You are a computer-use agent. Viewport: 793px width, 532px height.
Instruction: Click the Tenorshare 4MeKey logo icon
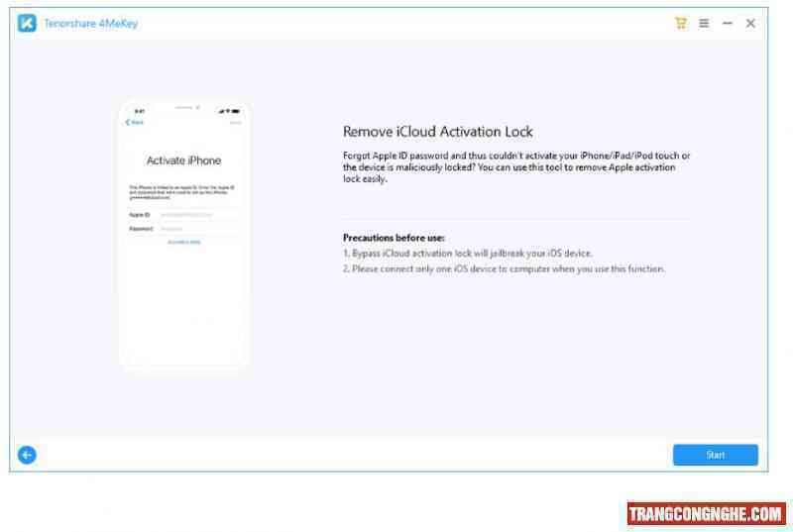click(27, 23)
